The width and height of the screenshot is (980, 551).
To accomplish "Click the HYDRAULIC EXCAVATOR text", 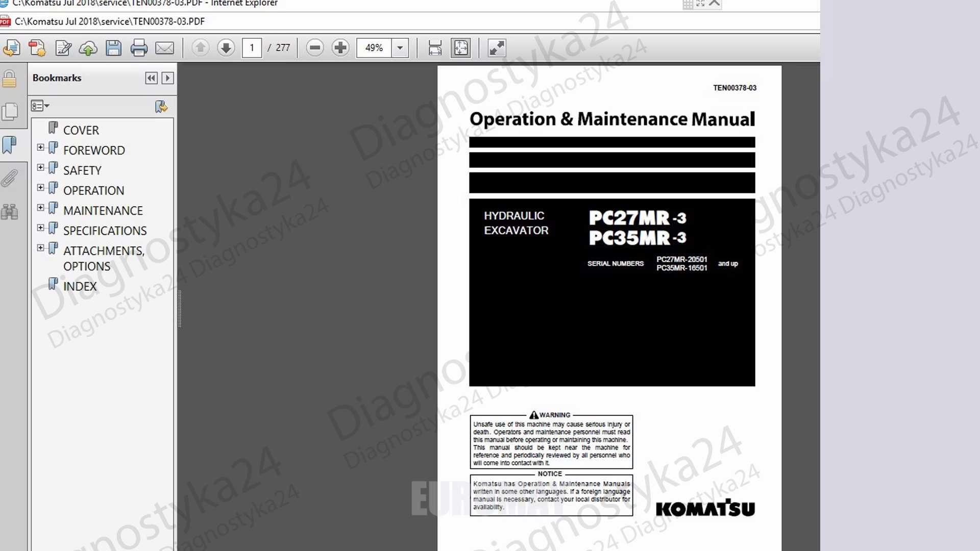I will [516, 223].
